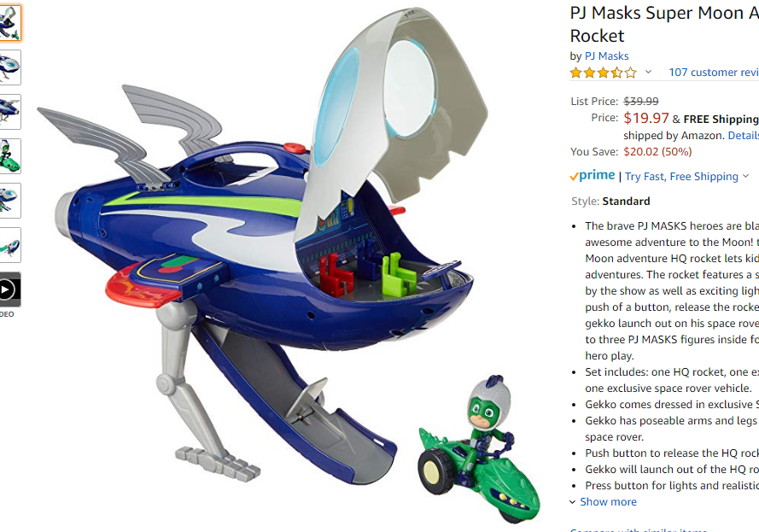Open the shipping Details link
Viewport: 759px width, 532px height.
743,136
